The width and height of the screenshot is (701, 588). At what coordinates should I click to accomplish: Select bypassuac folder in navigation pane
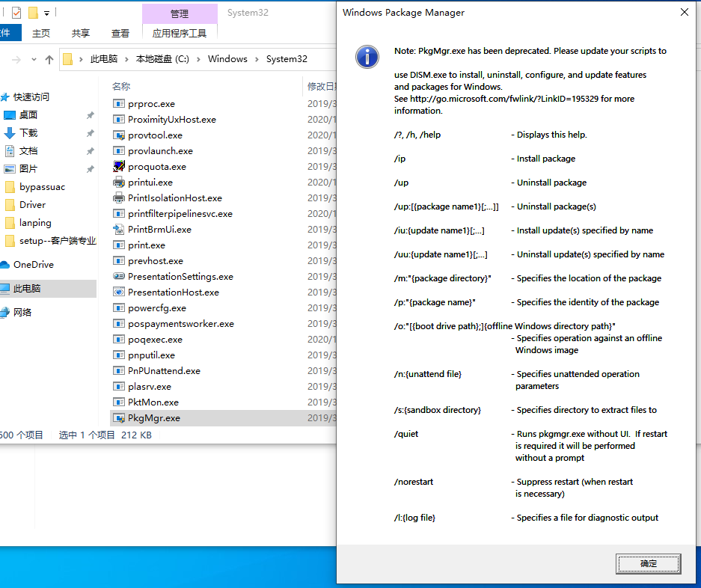[42, 187]
